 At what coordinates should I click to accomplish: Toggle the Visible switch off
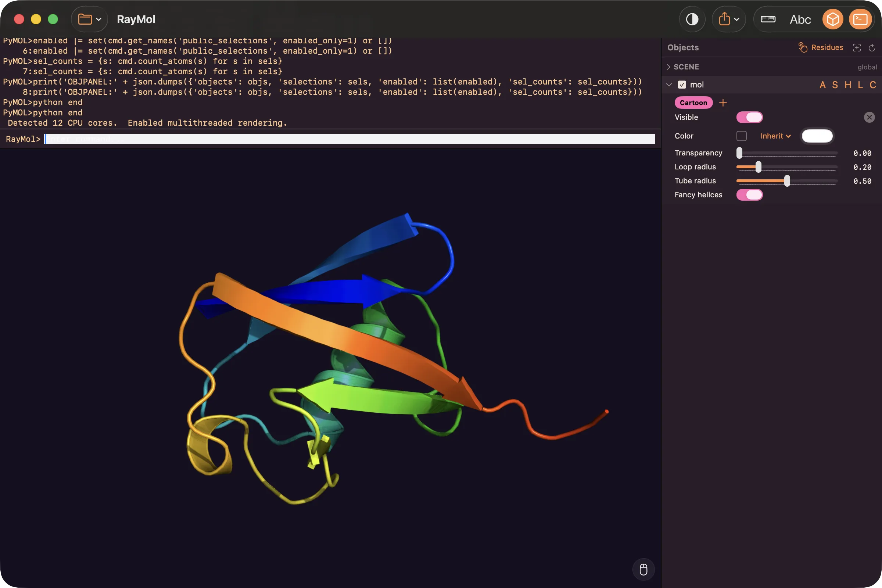pos(749,117)
